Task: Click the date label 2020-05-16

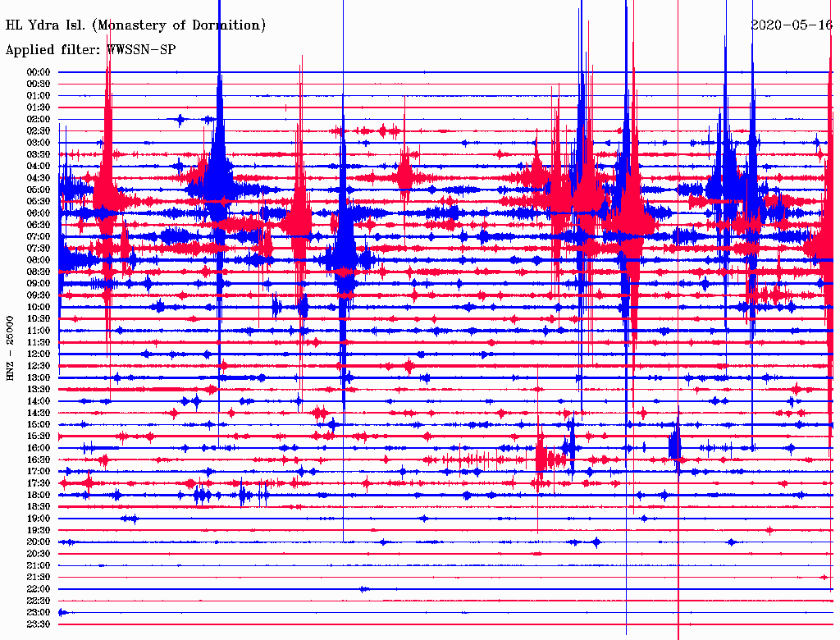Action: point(792,25)
